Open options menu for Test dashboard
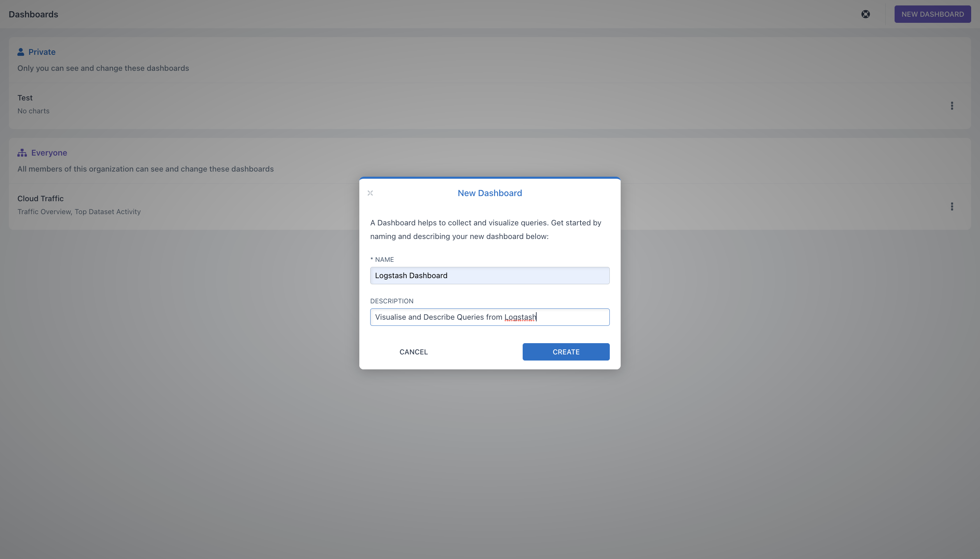The width and height of the screenshot is (980, 559). [952, 106]
